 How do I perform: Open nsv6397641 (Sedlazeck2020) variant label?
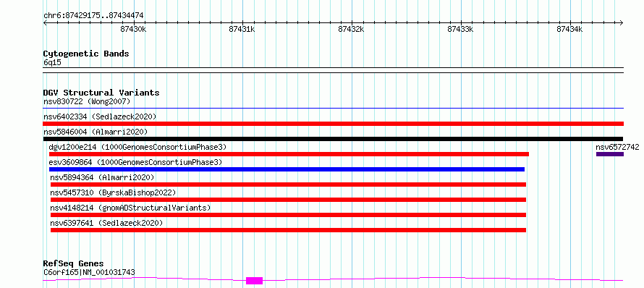click(x=106, y=223)
